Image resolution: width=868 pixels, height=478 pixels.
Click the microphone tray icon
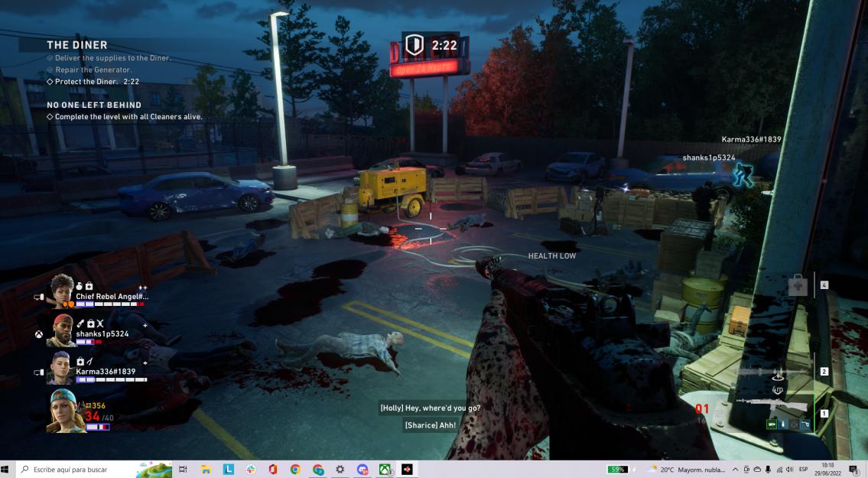(x=768, y=469)
